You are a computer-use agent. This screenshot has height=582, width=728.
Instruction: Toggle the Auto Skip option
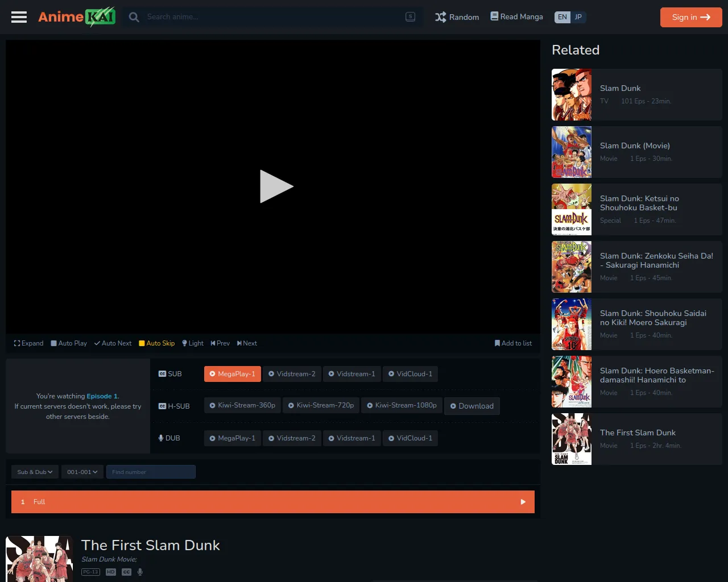(x=157, y=343)
